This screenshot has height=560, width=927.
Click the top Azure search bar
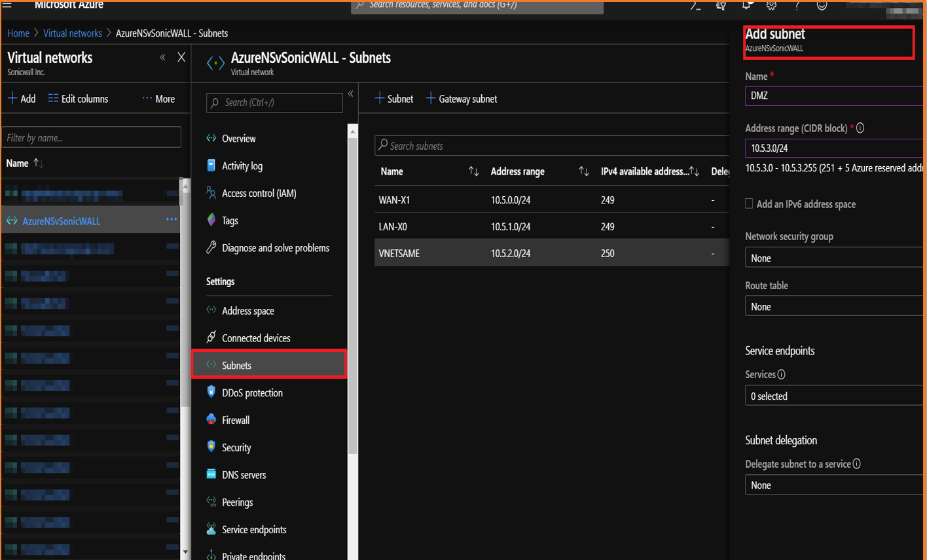tap(477, 6)
